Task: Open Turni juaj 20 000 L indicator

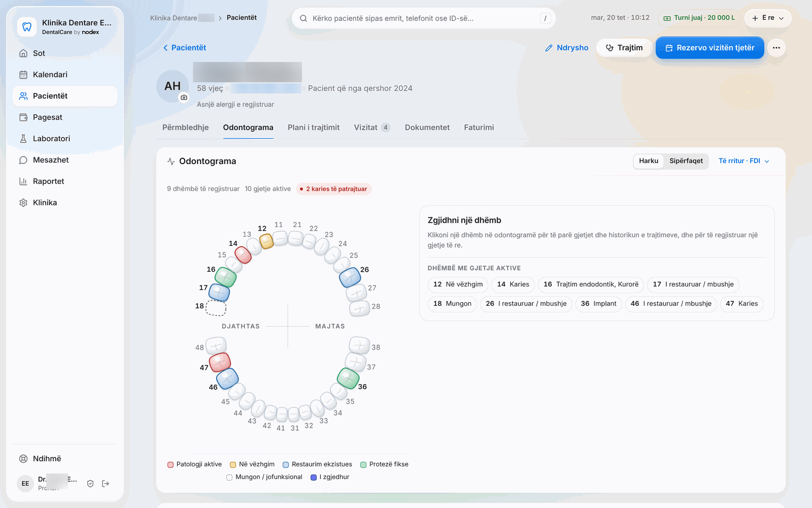Action: pos(699,18)
